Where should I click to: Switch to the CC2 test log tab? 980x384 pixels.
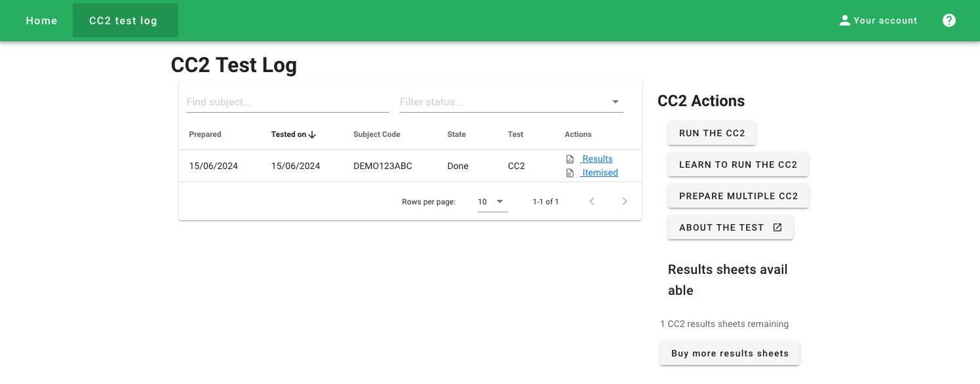pyautogui.click(x=125, y=20)
